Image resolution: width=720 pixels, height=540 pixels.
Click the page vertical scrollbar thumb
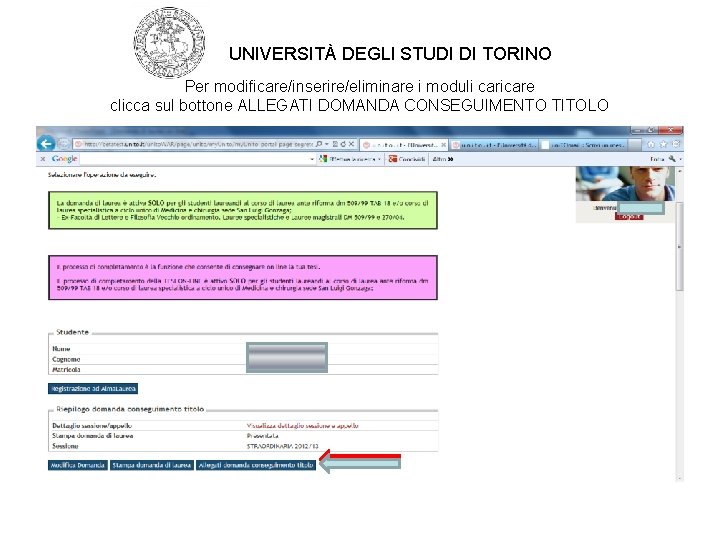pyautogui.click(x=680, y=246)
